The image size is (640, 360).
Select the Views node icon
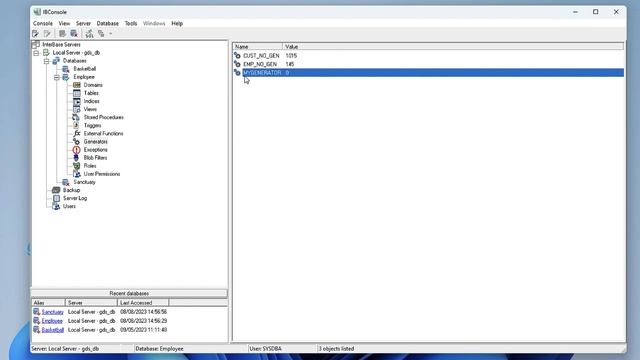77,109
